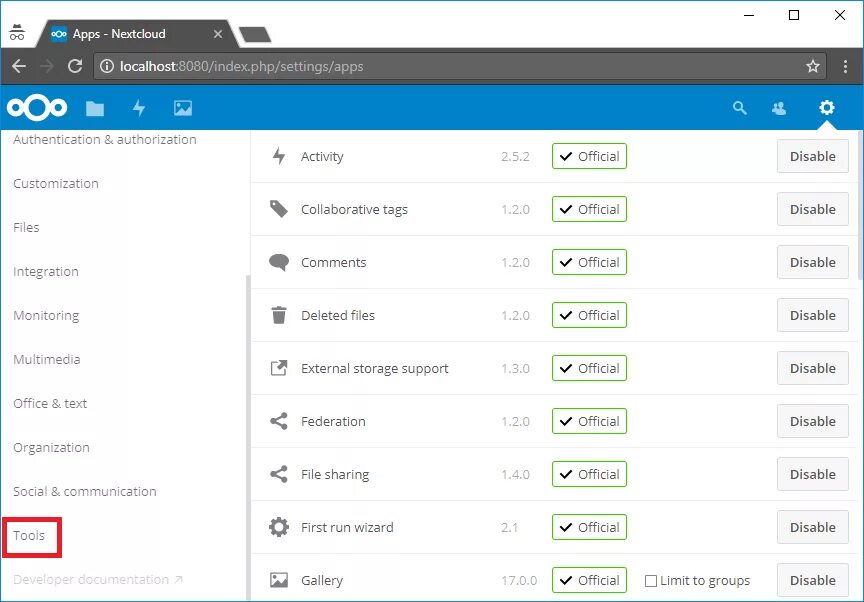Screen dimensions: 864x602
Task: Click the address bar URL
Action: (241, 67)
